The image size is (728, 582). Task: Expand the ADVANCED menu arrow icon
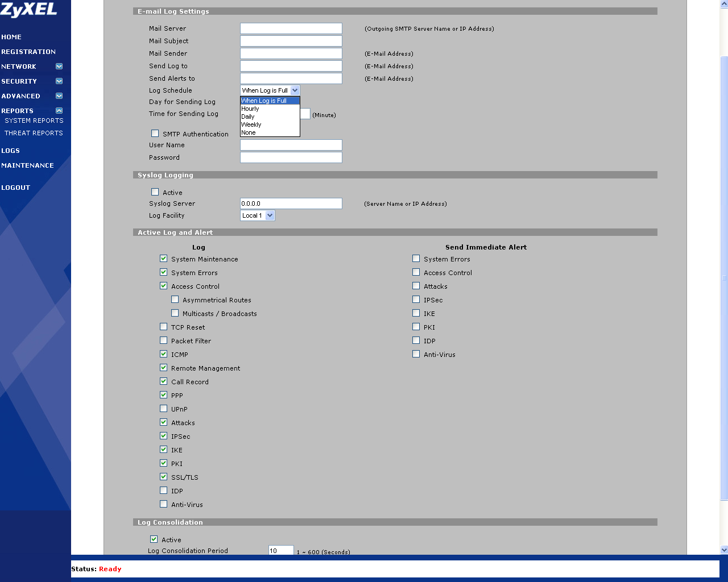point(59,96)
